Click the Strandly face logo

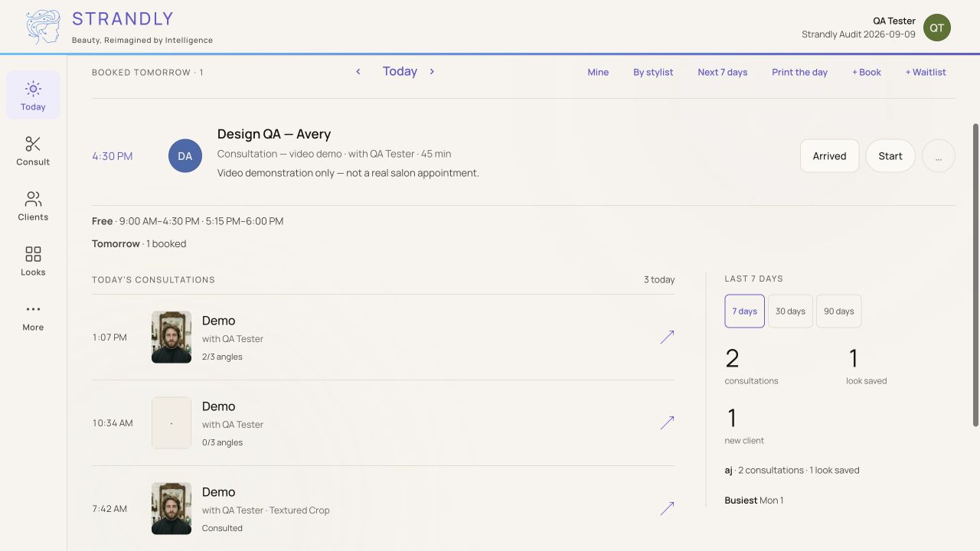[43, 28]
